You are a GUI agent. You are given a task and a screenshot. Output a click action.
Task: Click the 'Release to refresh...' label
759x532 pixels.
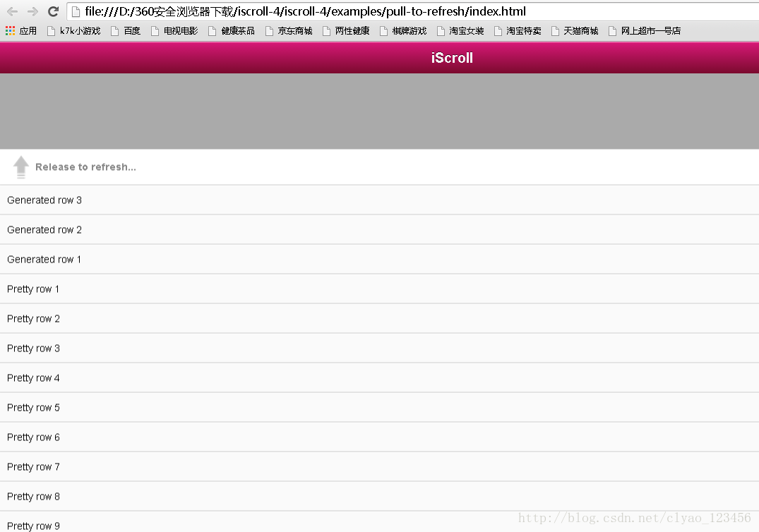coord(85,167)
